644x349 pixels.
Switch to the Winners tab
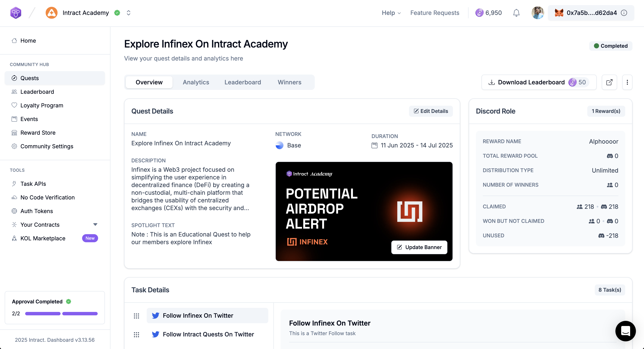pos(289,82)
